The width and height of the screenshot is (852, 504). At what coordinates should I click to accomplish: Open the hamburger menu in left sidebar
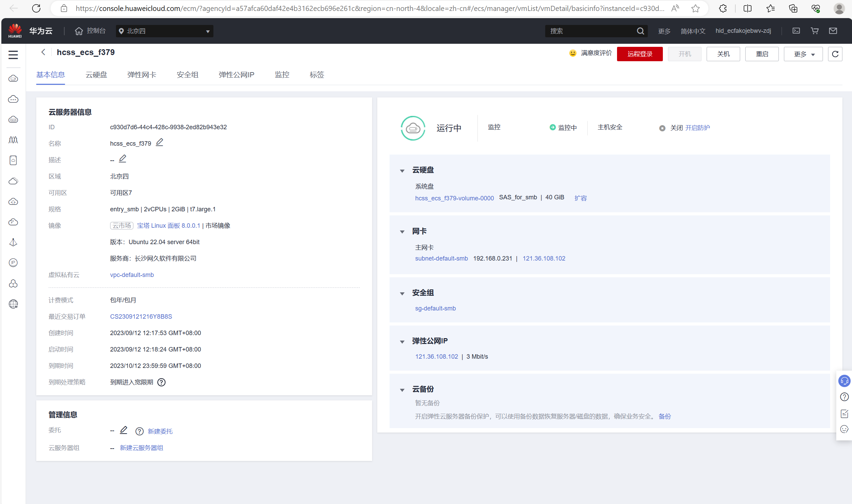[x=13, y=55]
